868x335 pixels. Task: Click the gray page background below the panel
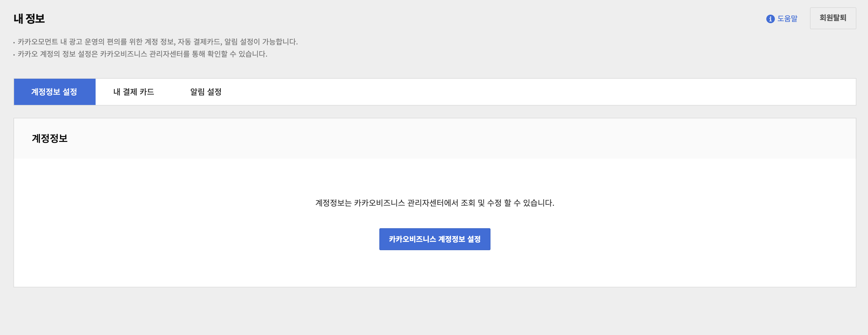point(434,312)
